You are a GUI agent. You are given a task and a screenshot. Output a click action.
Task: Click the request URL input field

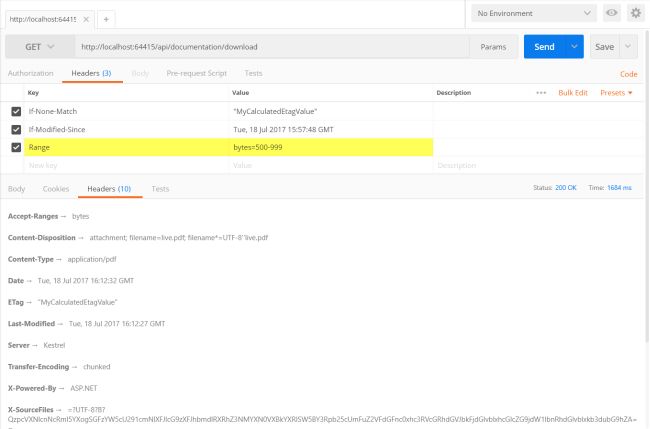pos(270,47)
